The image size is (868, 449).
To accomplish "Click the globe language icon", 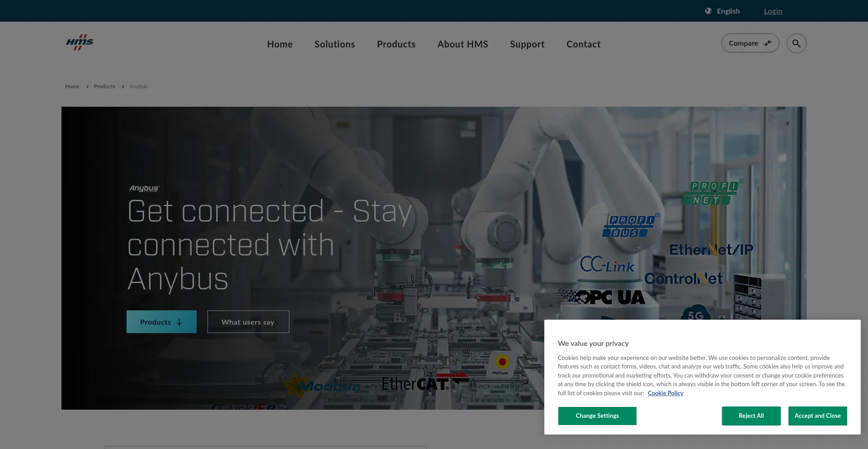I will click(708, 11).
